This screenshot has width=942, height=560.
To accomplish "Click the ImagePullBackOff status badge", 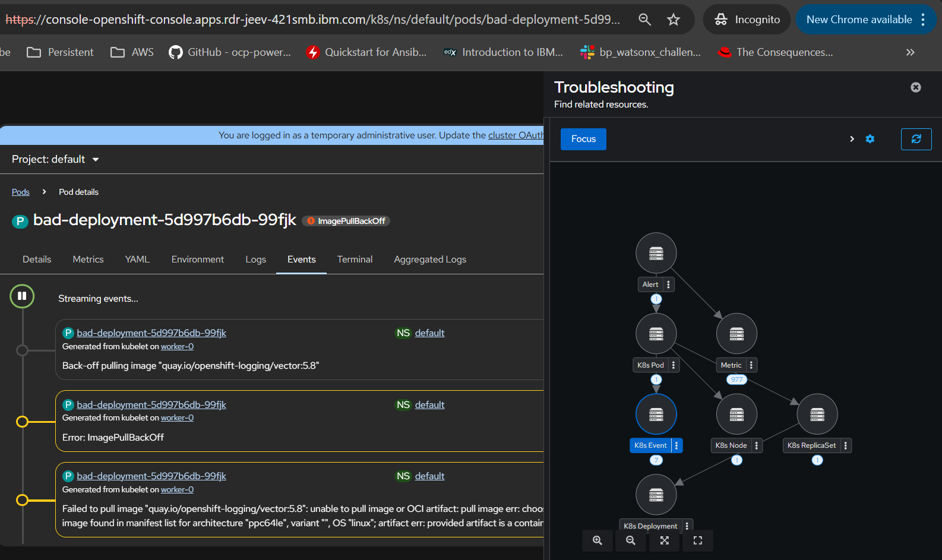I will click(x=346, y=221).
